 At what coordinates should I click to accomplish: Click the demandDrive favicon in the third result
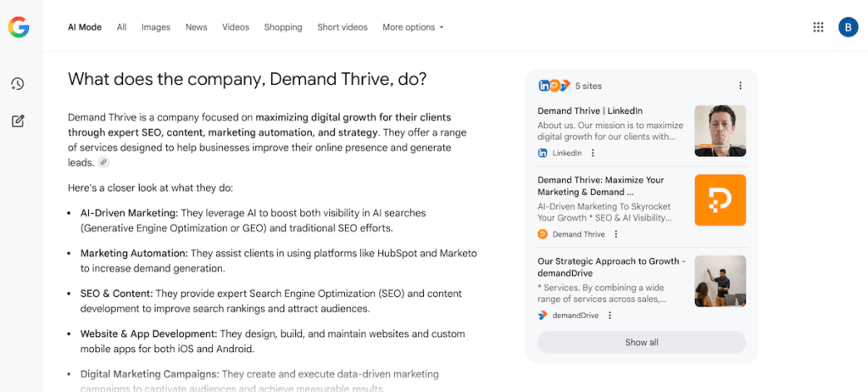pos(542,316)
